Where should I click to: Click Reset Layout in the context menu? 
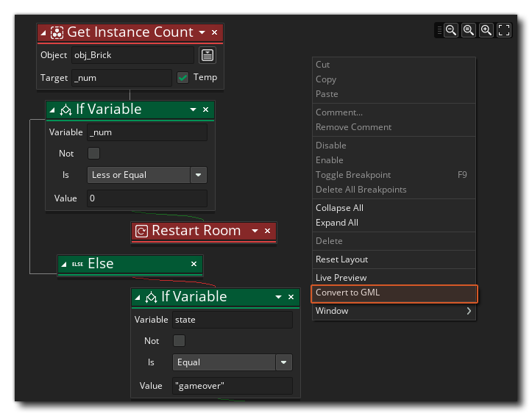pyautogui.click(x=341, y=259)
